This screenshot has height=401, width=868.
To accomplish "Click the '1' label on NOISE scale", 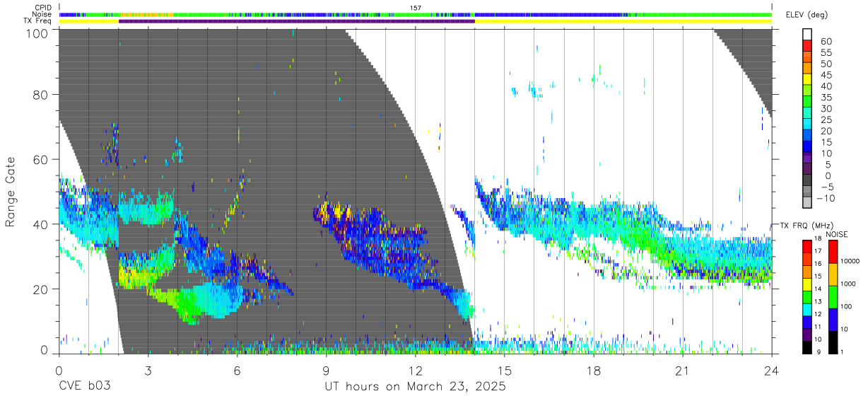I will (x=843, y=352).
